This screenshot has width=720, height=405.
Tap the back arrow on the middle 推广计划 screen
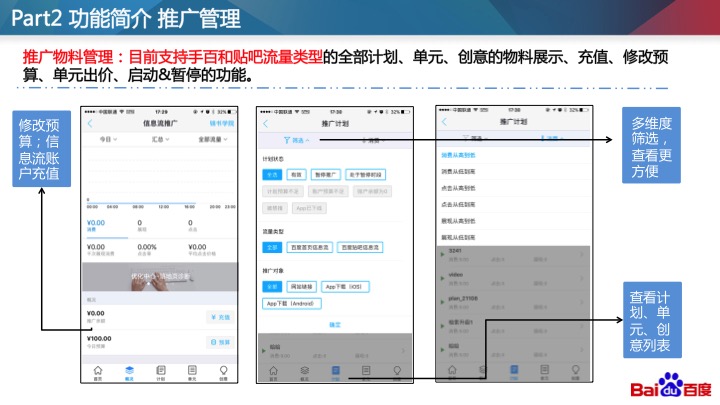click(x=265, y=124)
